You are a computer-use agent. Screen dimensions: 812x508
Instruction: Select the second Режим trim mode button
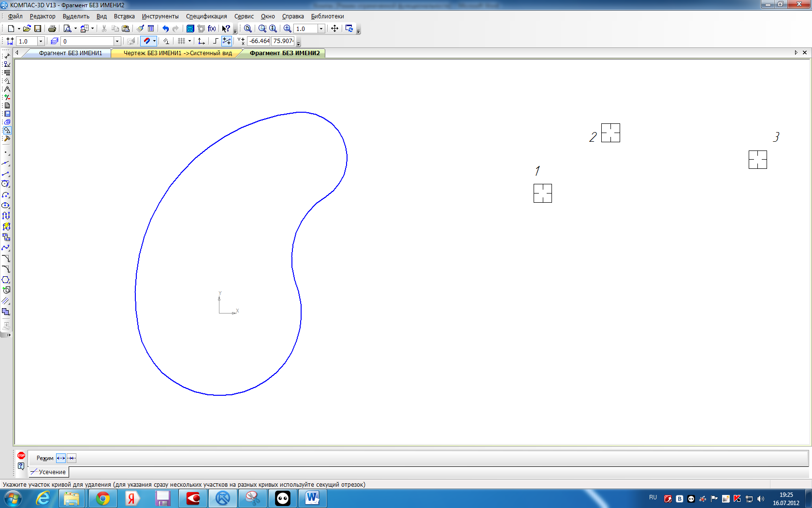click(x=72, y=458)
